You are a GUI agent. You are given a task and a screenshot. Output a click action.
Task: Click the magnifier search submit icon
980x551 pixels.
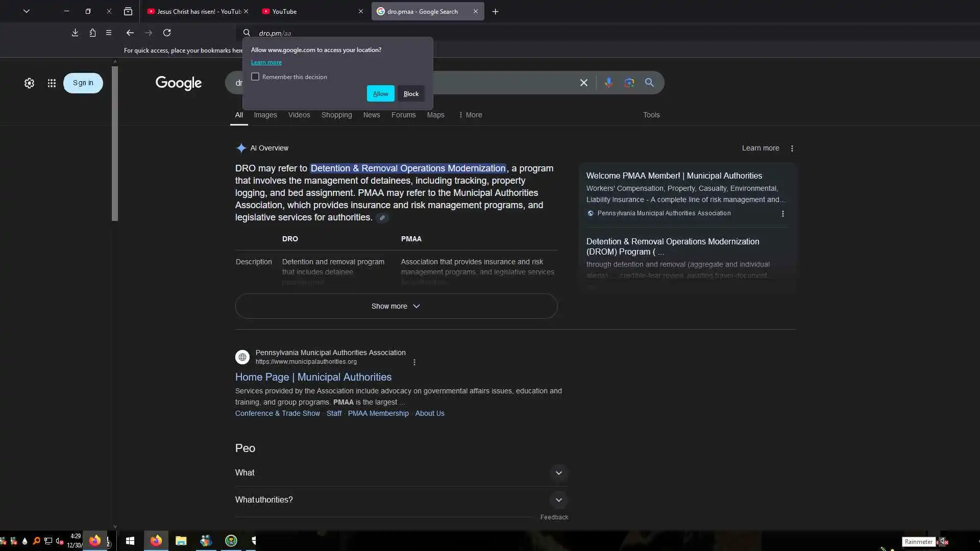tap(649, 83)
